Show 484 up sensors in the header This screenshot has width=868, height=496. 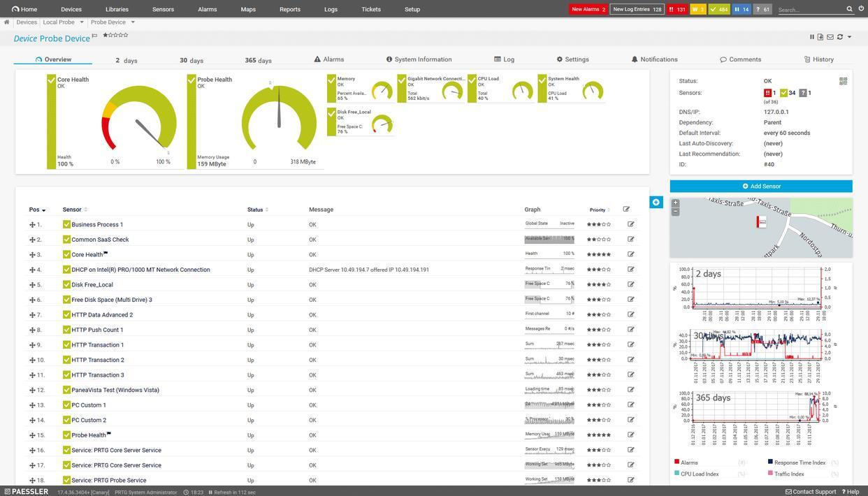coord(718,9)
